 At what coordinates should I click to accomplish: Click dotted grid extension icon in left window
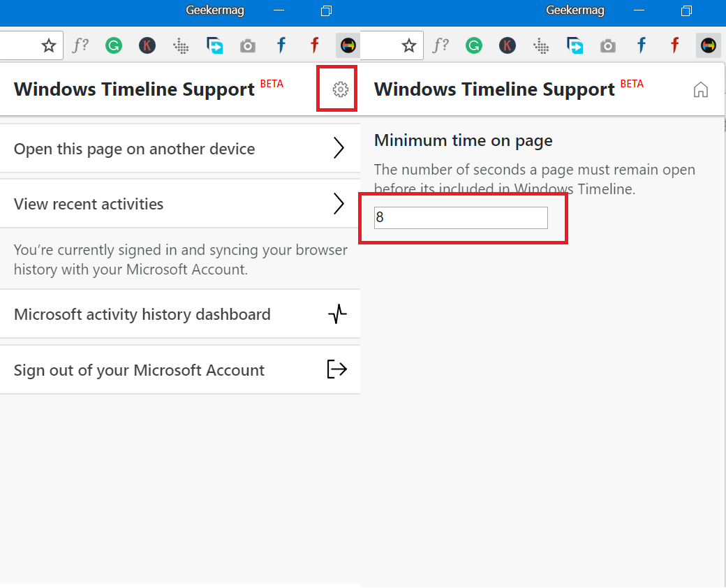[x=181, y=46]
